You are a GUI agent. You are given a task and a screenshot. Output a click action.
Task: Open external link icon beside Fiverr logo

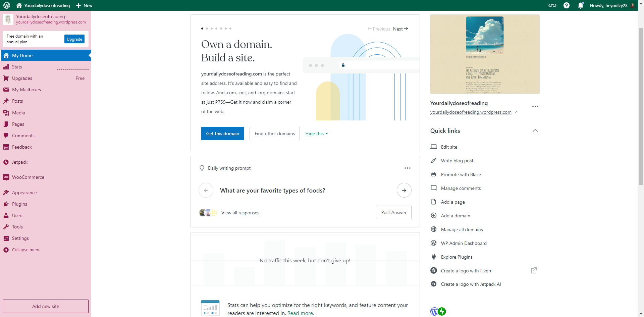[534, 270]
